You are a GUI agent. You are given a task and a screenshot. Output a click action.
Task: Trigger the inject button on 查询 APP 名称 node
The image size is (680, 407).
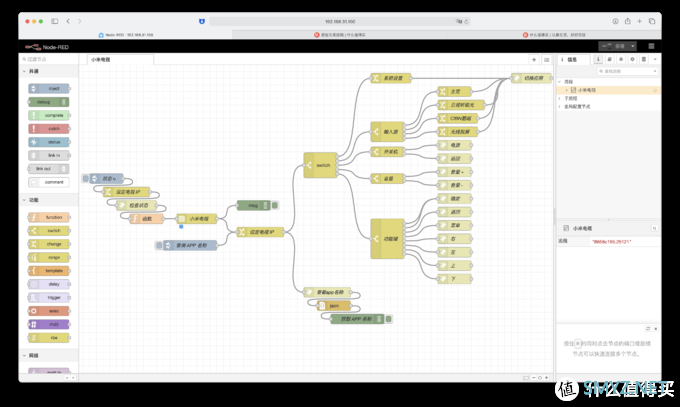pyautogui.click(x=159, y=245)
